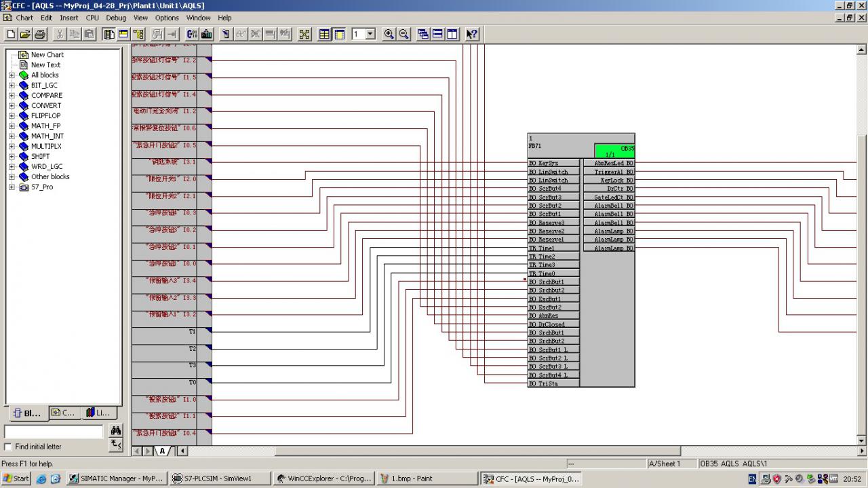The image size is (868, 488).
Task: Click the AbnResLed output pin
Action: tap(608, 164)
